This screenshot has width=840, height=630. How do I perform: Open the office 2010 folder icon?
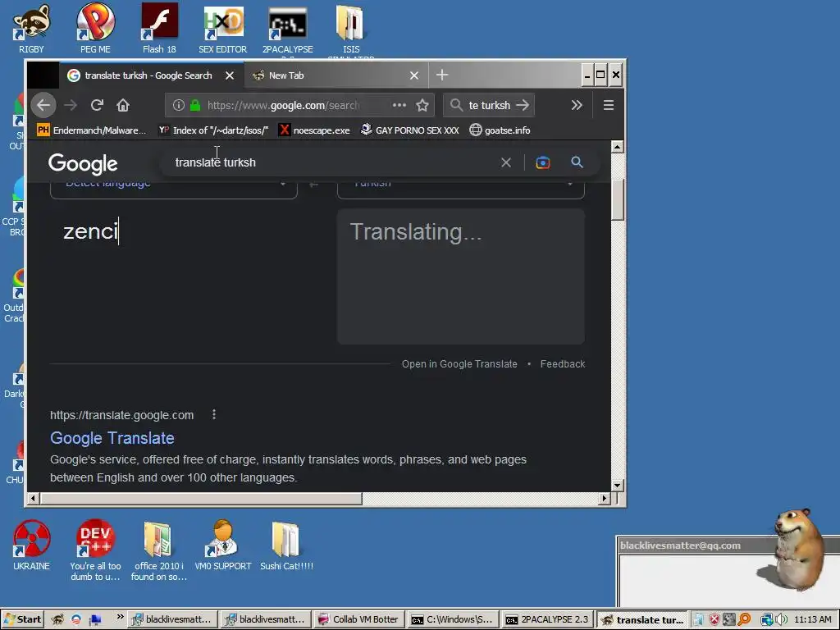158,550
